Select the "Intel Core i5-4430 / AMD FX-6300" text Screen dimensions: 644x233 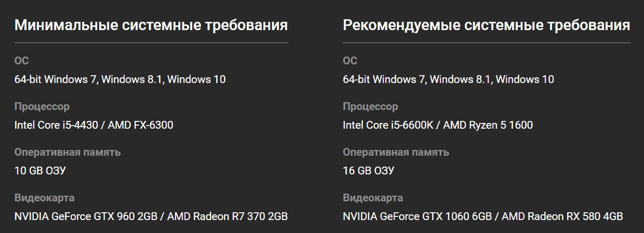click(x=94, y=125)
